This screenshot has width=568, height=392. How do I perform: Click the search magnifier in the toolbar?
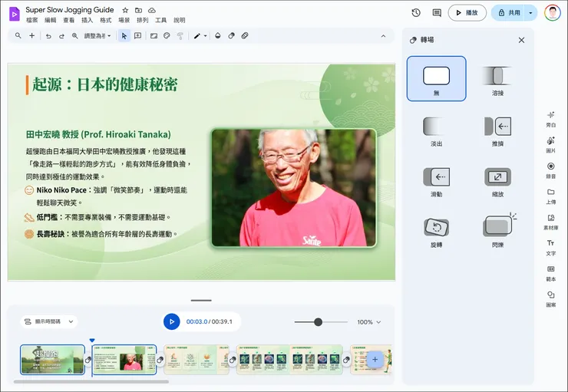point(18,35)
